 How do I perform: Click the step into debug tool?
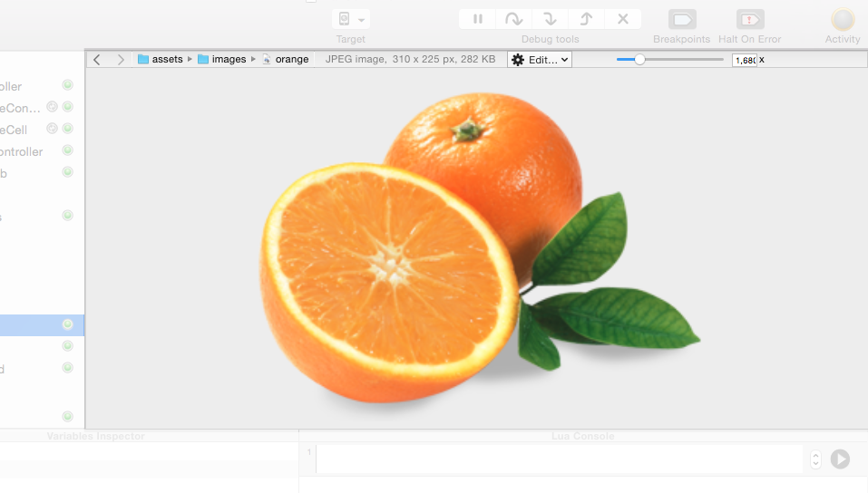point(550,19)
